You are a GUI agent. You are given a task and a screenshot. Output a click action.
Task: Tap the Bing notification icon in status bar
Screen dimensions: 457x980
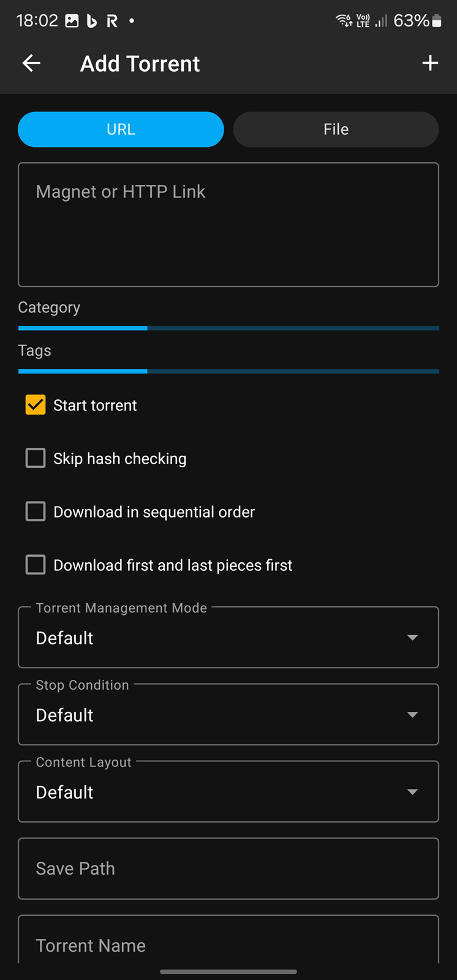92,21
